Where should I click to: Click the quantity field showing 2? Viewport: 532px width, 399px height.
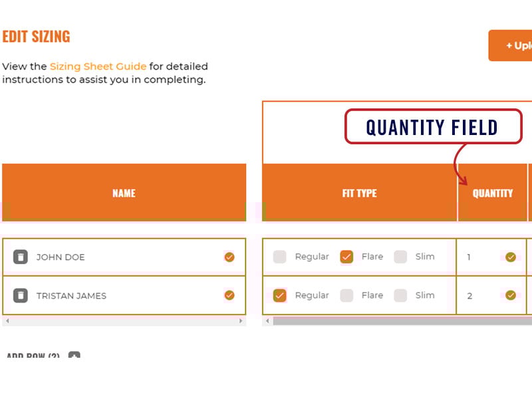[x=470, y=295]
